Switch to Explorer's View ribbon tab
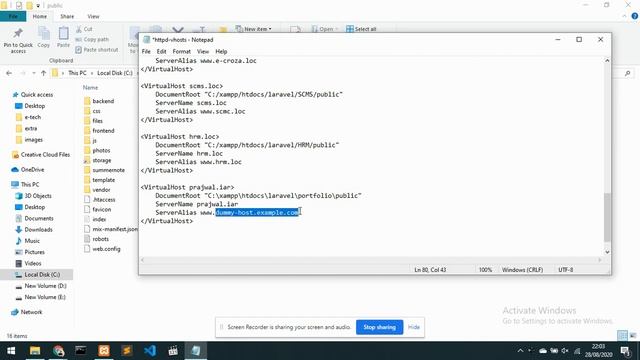640x360 pixels. tap(93, 16)
